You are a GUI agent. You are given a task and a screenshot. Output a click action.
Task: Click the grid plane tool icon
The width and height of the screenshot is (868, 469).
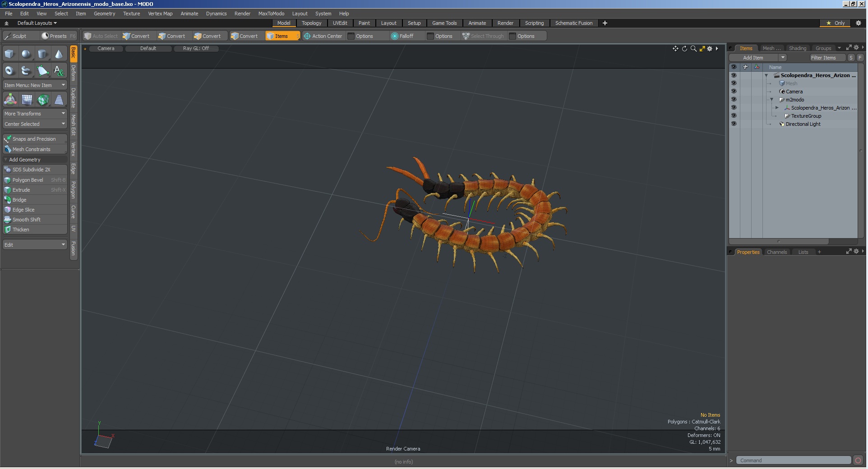[27, 100]
